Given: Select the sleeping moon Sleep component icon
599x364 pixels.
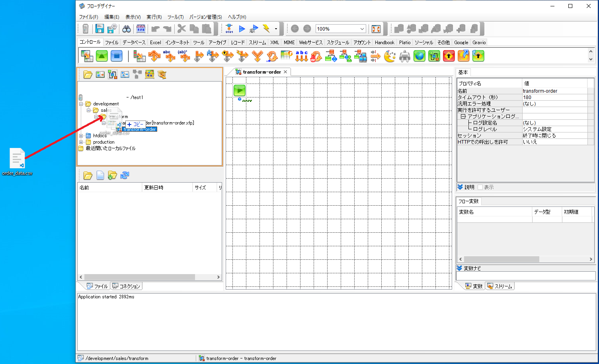Looking at the screenshot, I should 390,56.
